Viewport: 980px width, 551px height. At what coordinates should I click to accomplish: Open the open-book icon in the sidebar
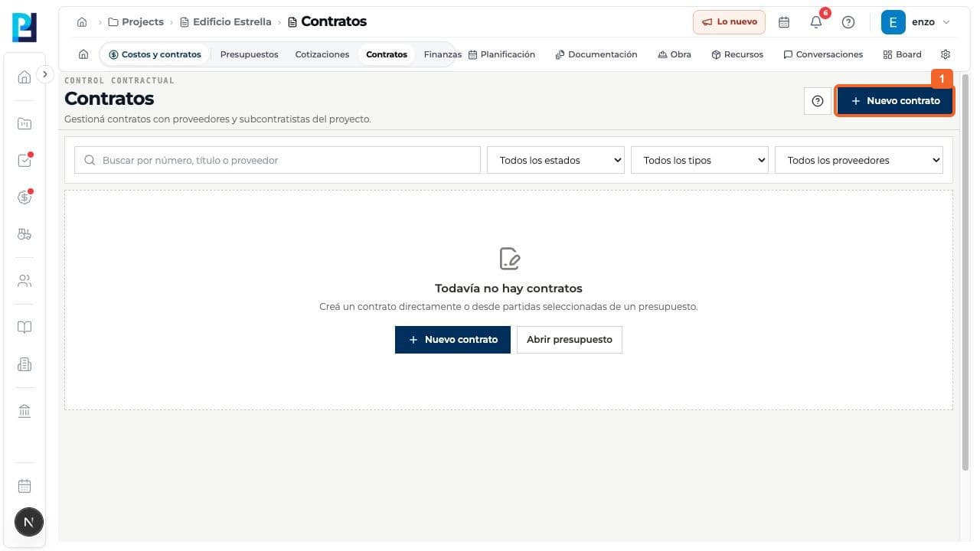[24, 328]
